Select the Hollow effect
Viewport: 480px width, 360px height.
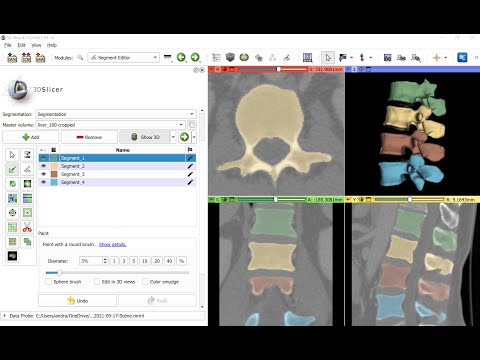(x=27, y=213)
